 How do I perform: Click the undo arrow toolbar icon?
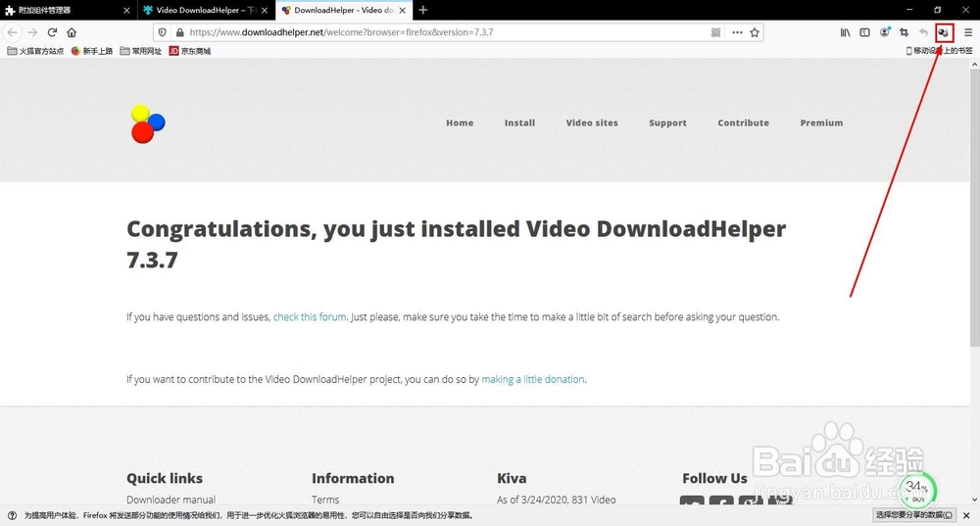(x=923, y=32)
